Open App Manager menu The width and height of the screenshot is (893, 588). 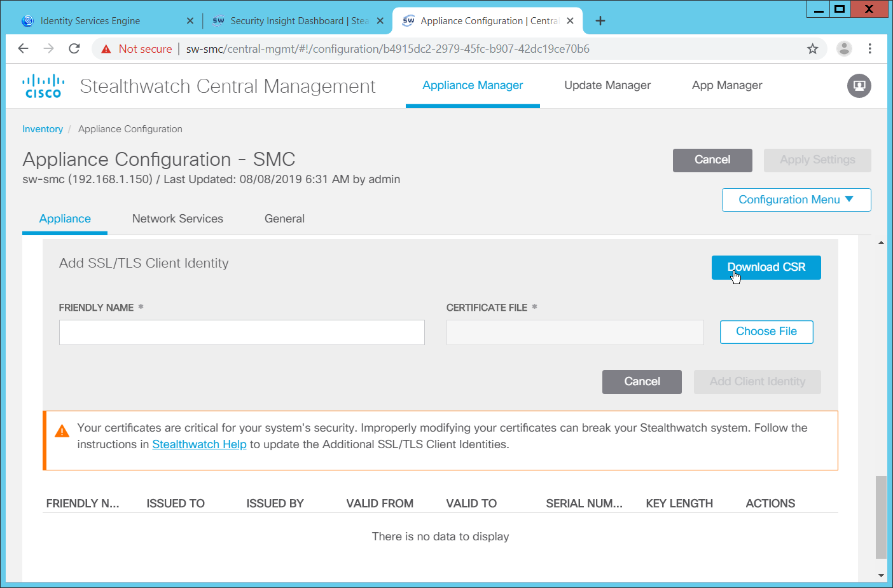tap(727, 85)
